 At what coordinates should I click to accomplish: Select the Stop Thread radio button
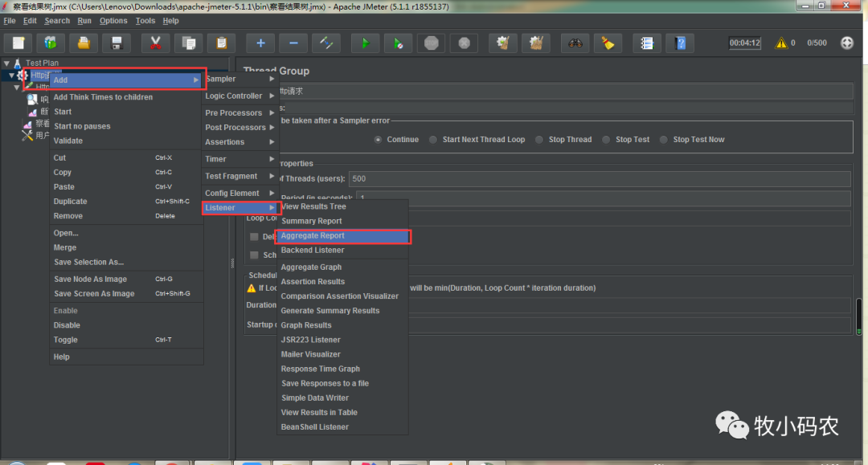click(539, 139)
